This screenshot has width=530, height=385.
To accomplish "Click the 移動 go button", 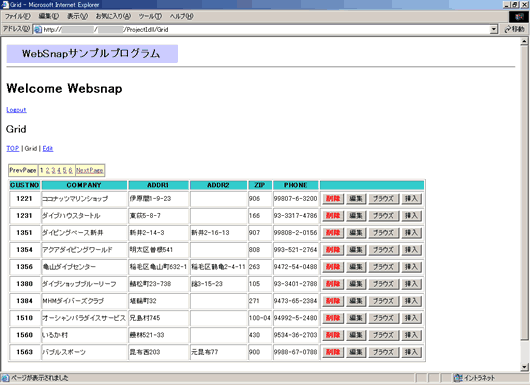I will (x=514, y=29).
